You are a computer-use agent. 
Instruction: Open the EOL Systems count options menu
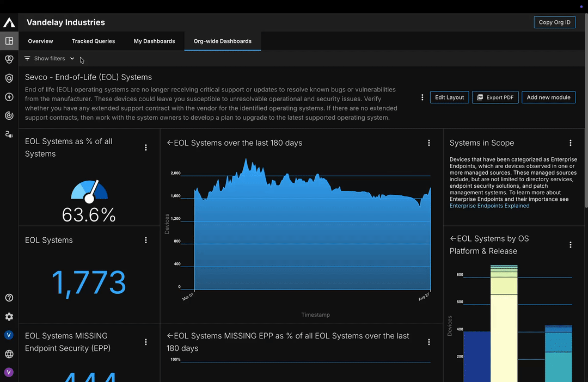146,241
